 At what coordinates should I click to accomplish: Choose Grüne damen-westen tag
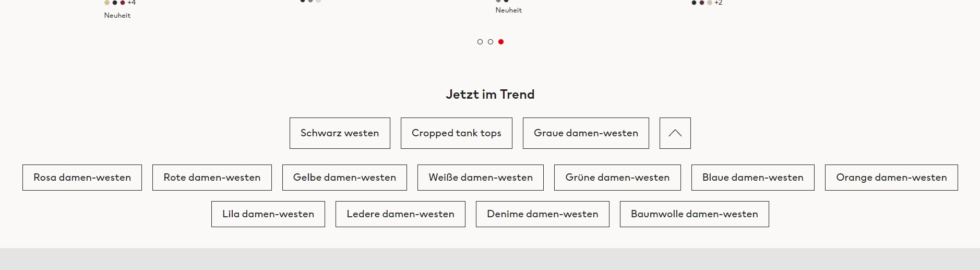(x=617, y=178)
